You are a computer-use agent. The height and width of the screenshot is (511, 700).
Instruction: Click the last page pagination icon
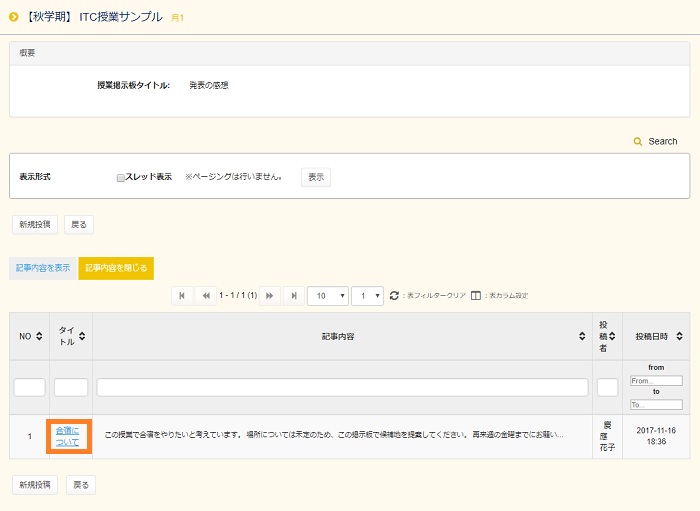click(294, 296)
